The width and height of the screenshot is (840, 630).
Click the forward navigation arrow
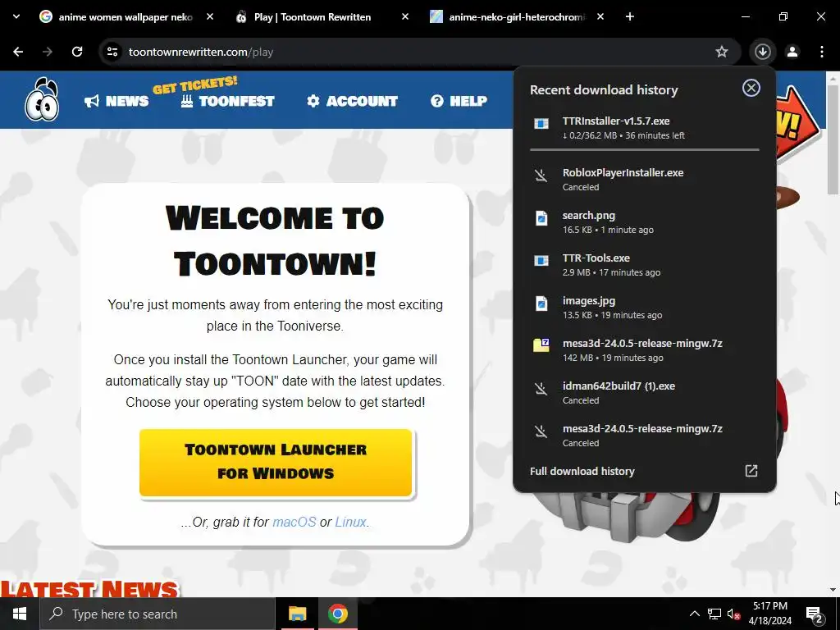click(48, 52)
